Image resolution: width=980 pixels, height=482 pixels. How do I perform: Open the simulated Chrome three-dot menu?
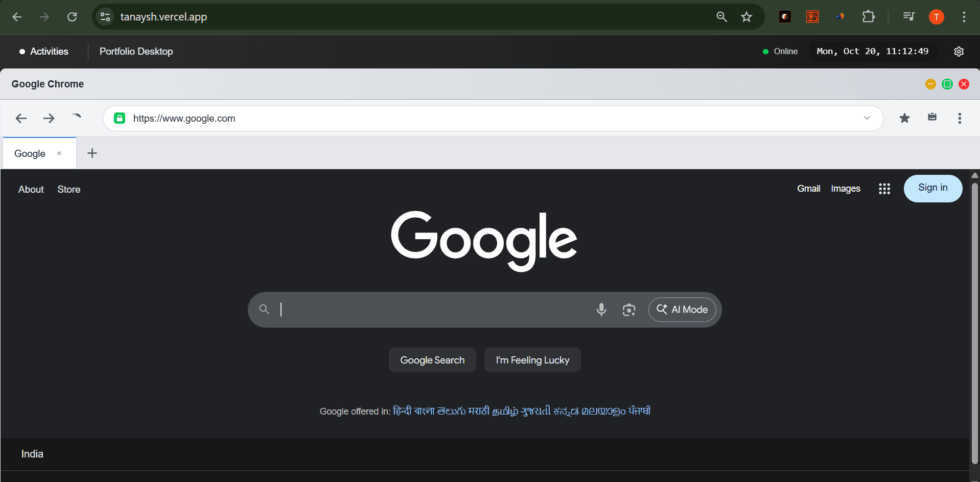tap(960, 118)
